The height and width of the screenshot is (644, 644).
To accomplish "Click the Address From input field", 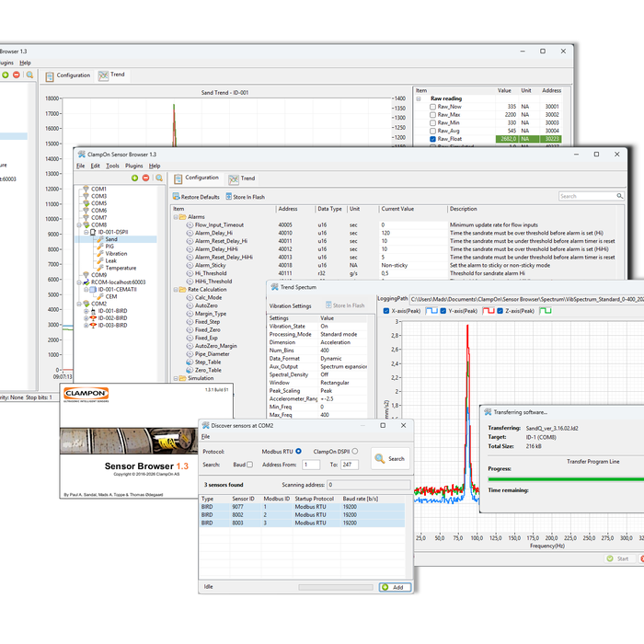I will coord(311,465).
